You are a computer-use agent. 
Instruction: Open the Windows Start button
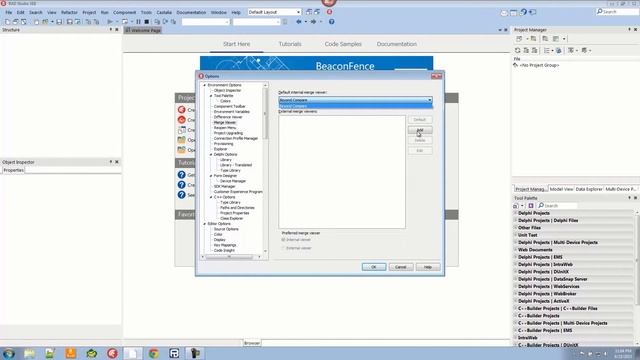pos(9,353)
